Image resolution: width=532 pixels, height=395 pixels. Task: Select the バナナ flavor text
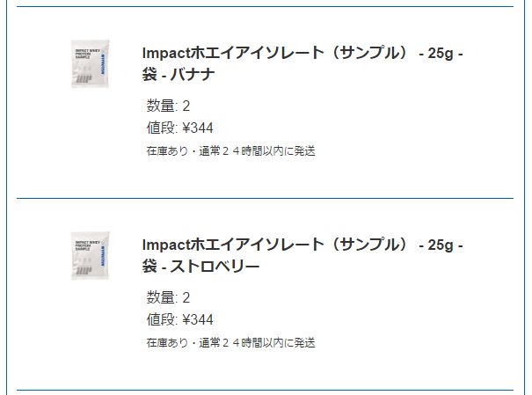pyautogui.click(x=193, y=74)
